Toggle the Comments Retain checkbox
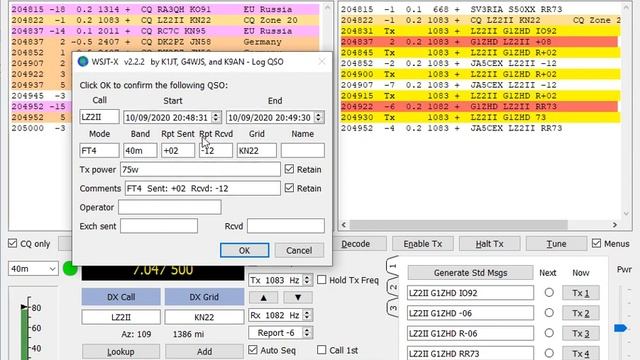 289,188
